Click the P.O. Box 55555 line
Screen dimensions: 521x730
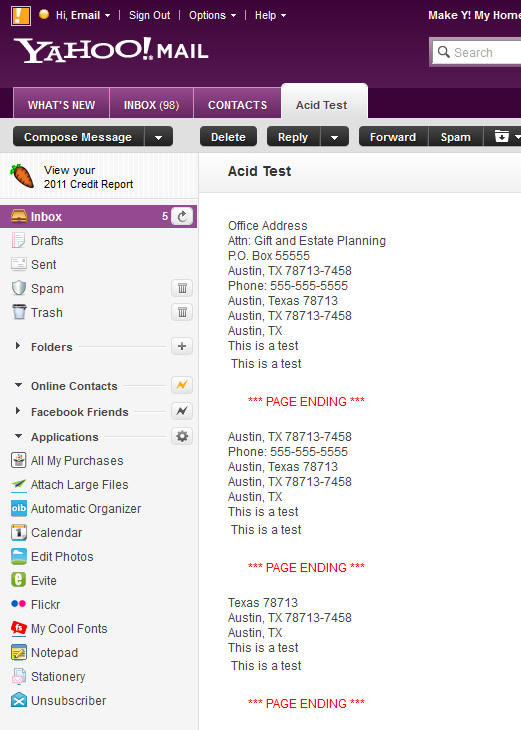[269, 256]
